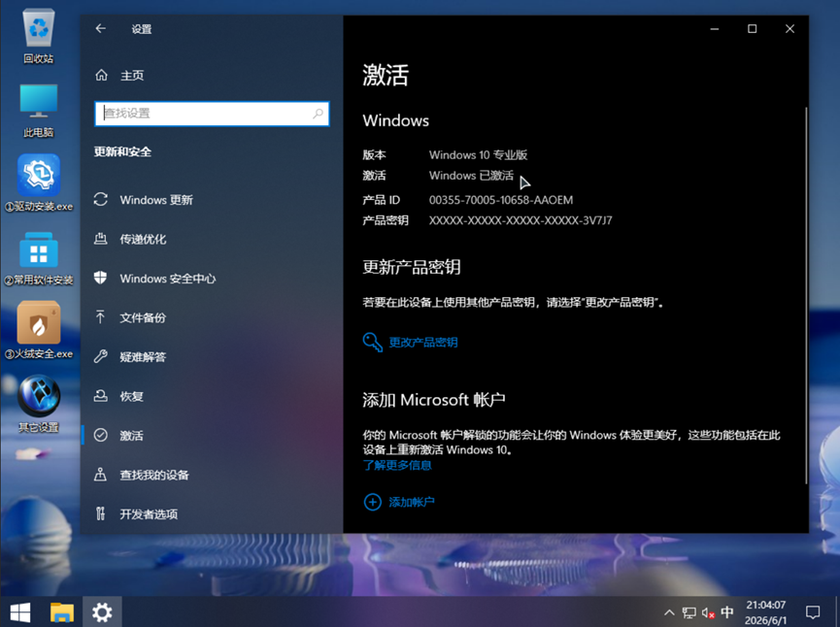Maximize the Settings window

(753, 29)
